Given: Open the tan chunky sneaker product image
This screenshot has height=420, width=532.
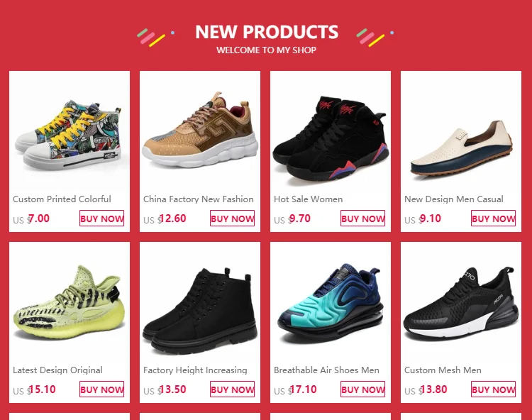Looking at the screenshot, I should click(x=200, y=132).
